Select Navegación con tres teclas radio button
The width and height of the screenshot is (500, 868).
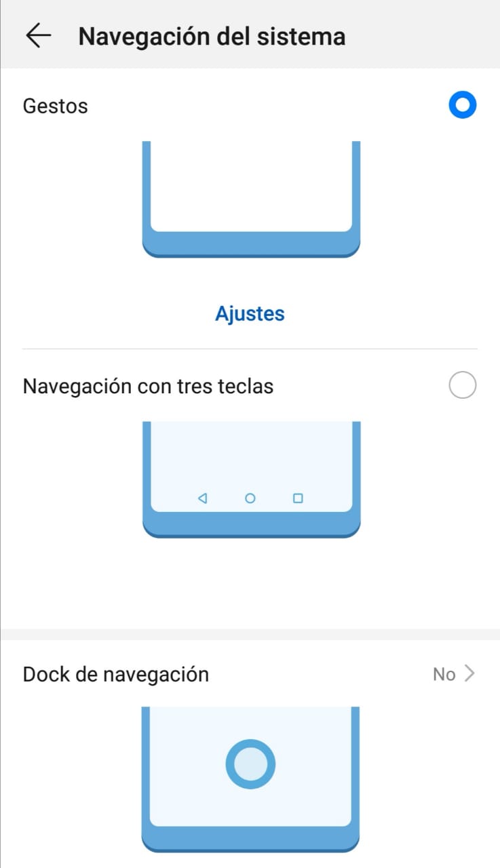pos(463,385)
